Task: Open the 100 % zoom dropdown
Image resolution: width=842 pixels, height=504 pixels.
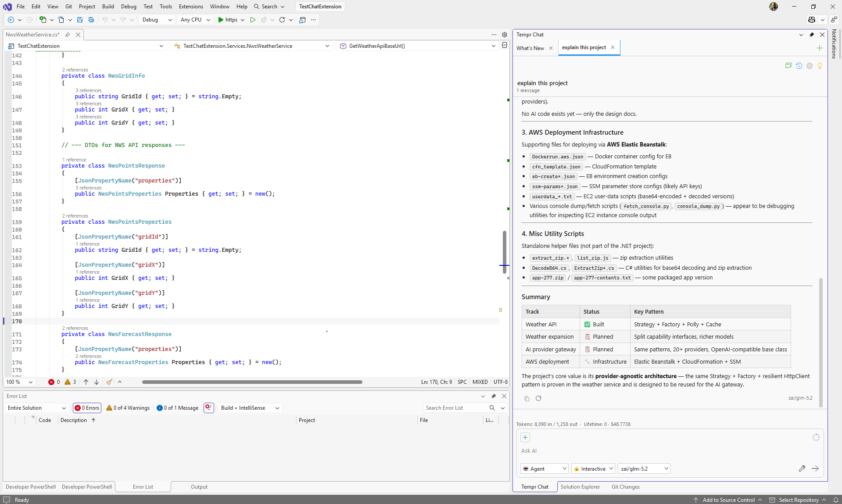Action: tap(20, 382)
